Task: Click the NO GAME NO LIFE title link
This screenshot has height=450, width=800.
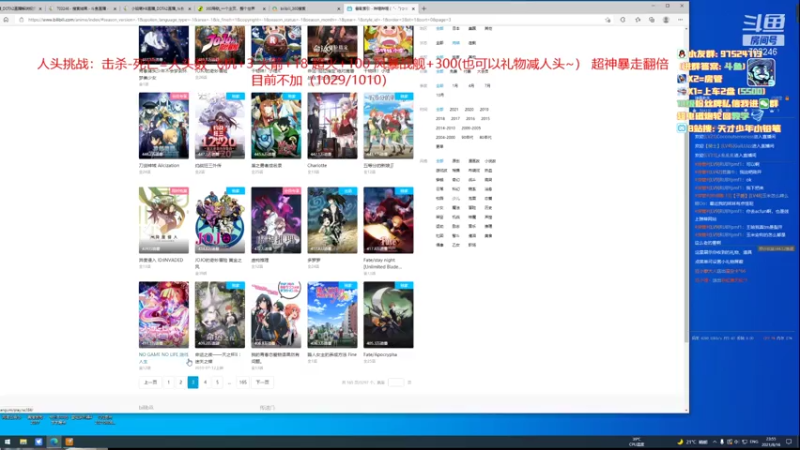Action: click(x=163, y=358)
